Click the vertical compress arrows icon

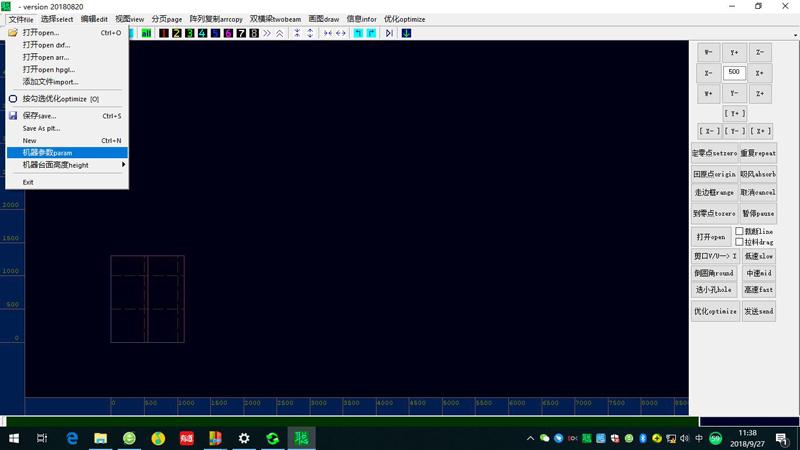pos(297,33)
